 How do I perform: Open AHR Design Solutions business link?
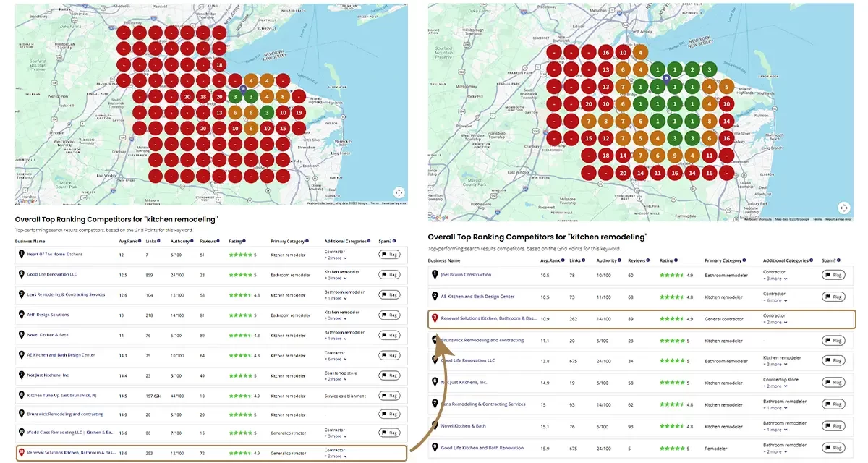point(48,315)
